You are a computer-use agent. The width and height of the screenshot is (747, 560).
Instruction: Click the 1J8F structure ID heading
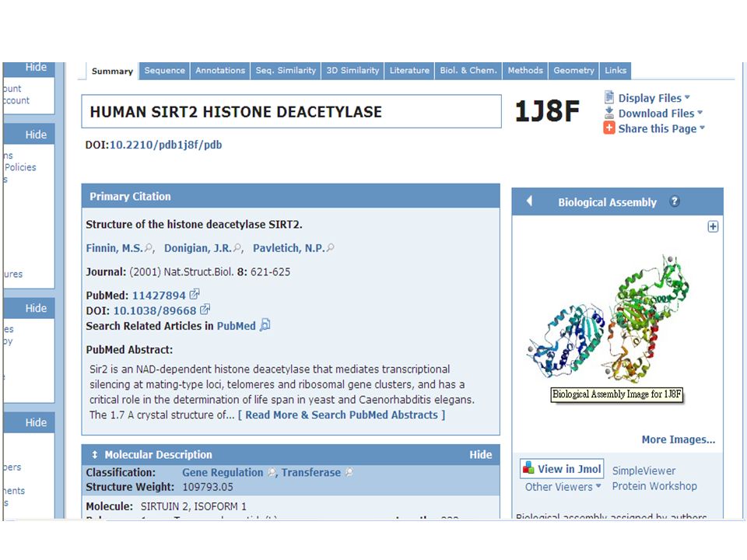[547, 111]
